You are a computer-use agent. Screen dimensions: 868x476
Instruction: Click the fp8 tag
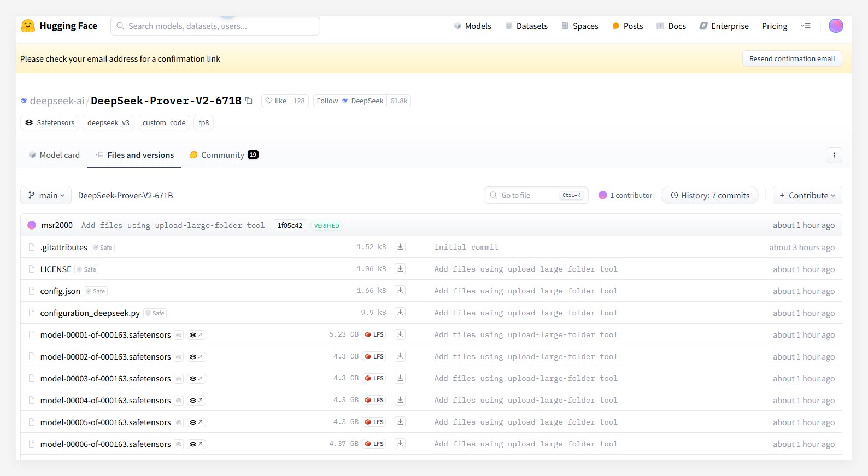(x=203, y=122)
